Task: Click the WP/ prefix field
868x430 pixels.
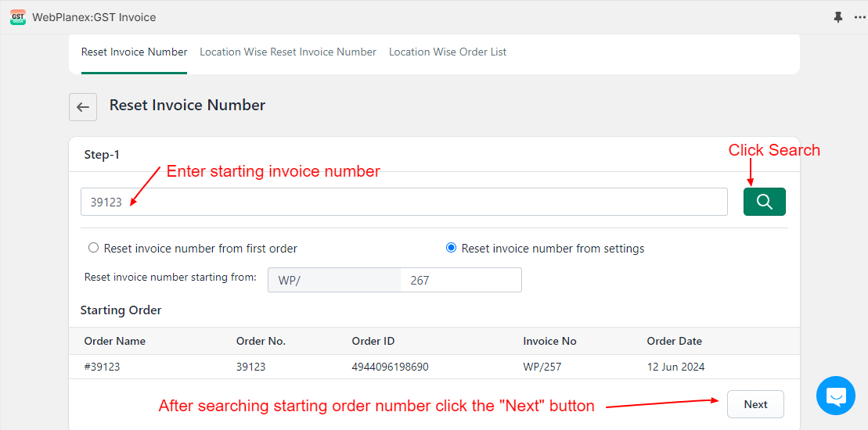Action: (334, 280)
